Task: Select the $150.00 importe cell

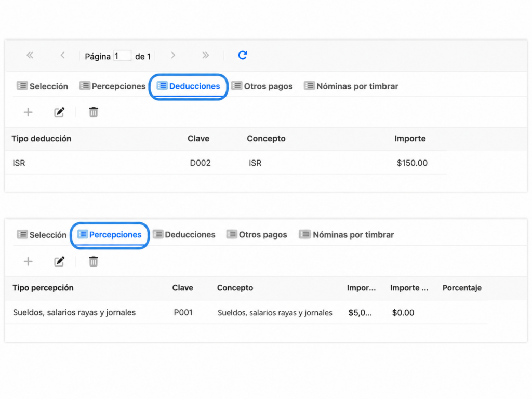Action: point(412,163)
